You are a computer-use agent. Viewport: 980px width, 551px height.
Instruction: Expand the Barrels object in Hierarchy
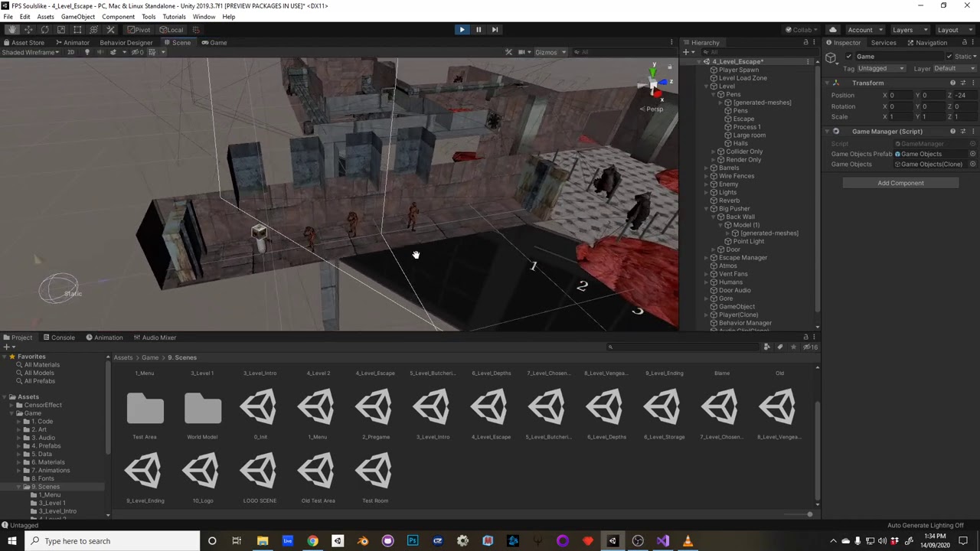point(705,168)
